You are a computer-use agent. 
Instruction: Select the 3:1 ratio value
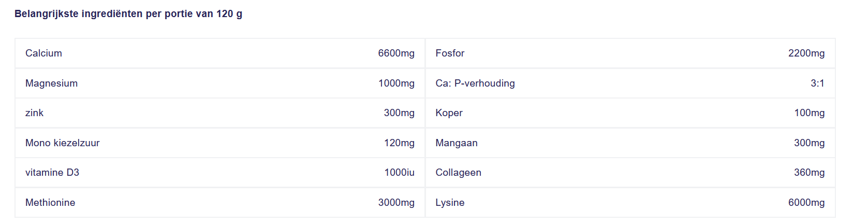pos(817,83)
